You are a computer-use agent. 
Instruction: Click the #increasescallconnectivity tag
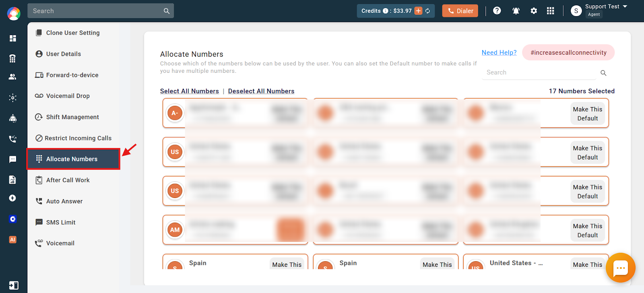click(568, 52)
